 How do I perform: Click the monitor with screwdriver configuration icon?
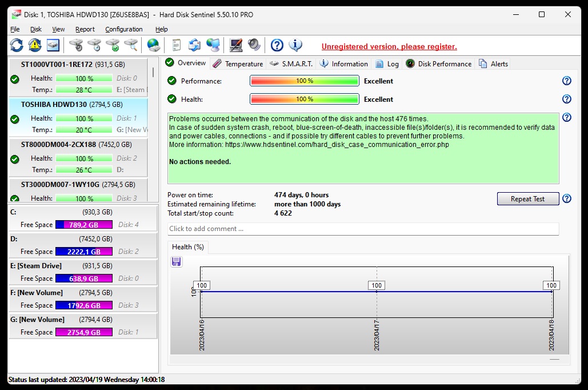pos(236,45)
